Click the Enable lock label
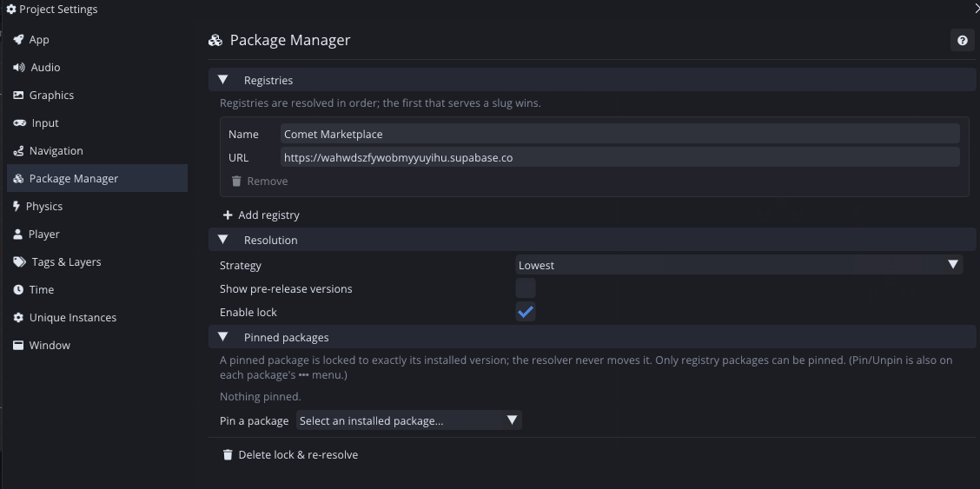The image size is (980, 489). [248, 313]
